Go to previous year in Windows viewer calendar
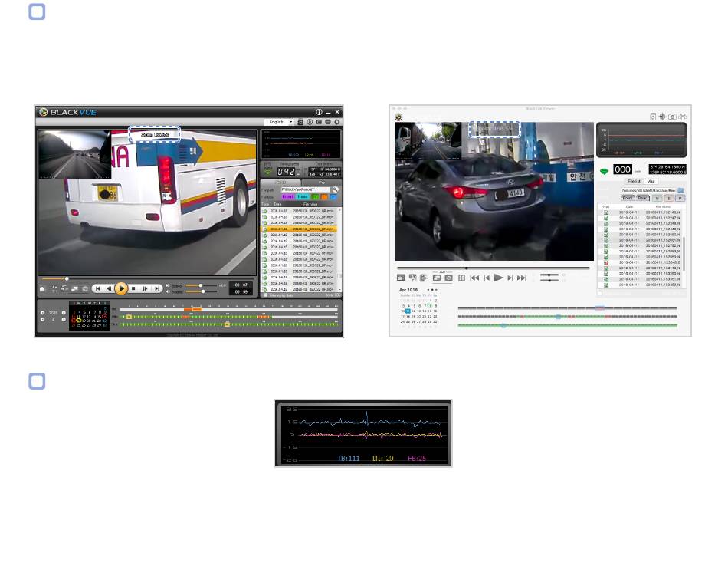 [x=43, y=313]
